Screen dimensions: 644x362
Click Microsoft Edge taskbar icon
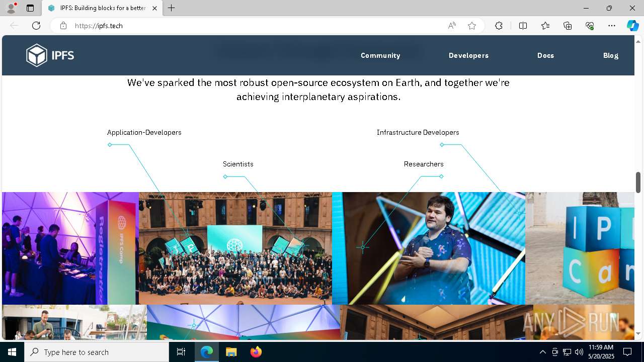(x=207, y=352)
